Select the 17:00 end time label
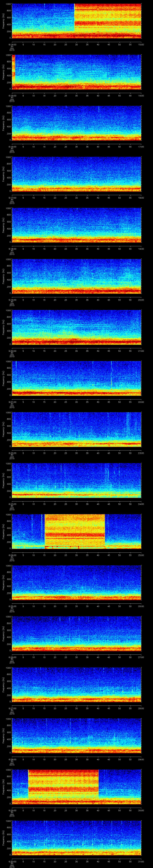Viewport: 153px width, 868px height. tap(141, 147)
